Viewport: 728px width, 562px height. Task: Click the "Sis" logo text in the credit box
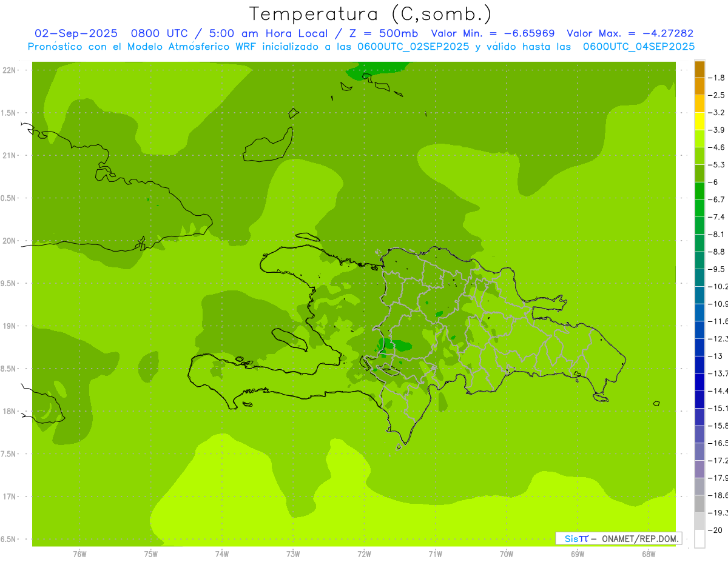(571, 538)
